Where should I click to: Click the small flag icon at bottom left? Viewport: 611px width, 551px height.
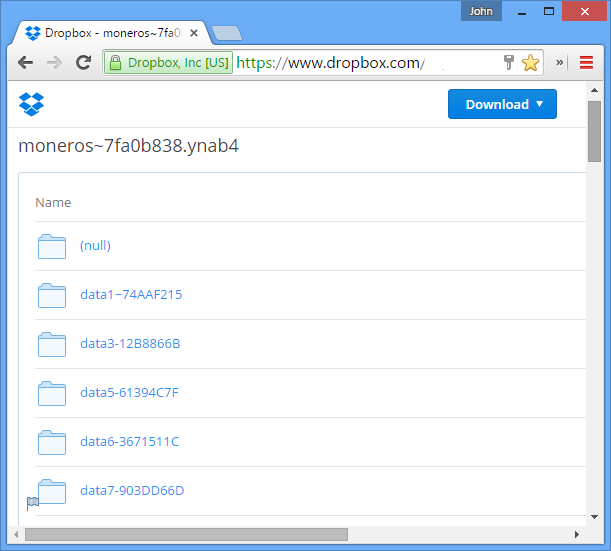[32, 503]
